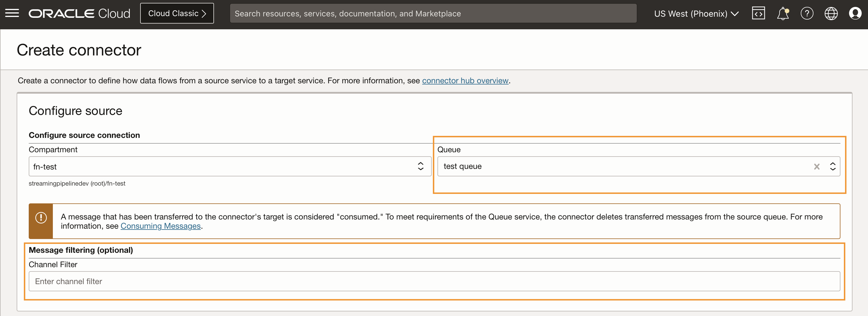Open the user profile avatar menu
868x316 pixels.
(x=856, y=13)
